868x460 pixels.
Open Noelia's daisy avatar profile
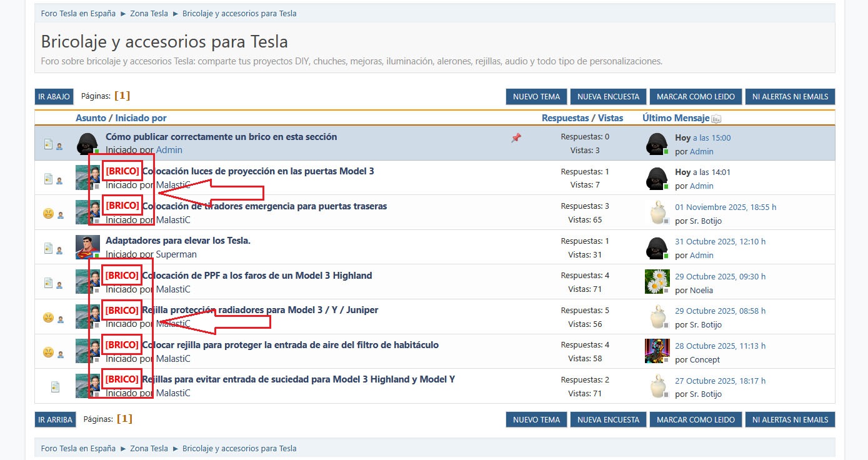(x=657, y=282)
